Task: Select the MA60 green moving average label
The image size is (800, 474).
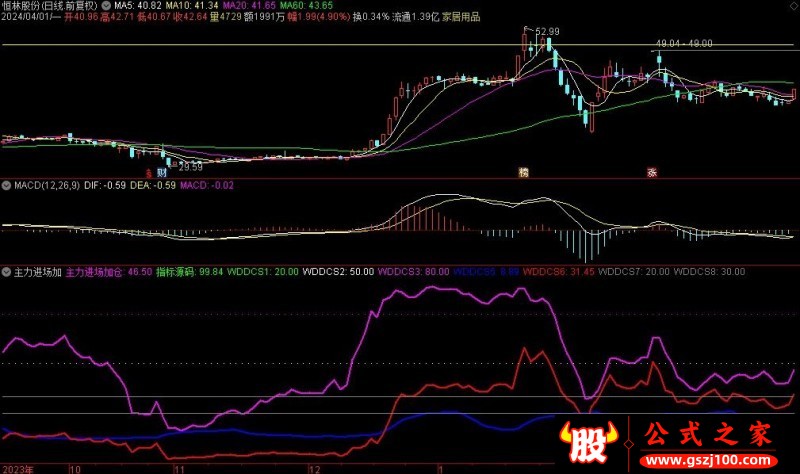Action: [307, 6]
